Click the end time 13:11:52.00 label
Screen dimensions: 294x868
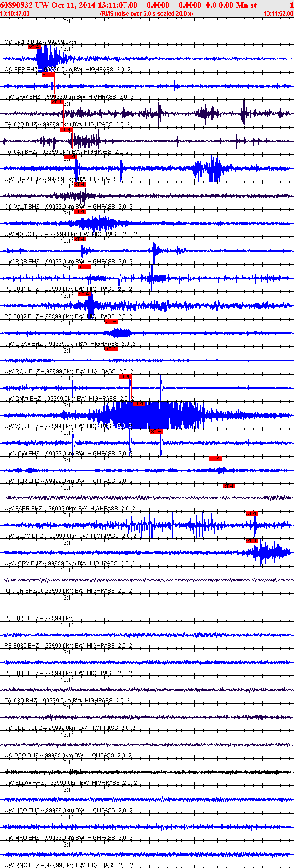tap(278, 14)
